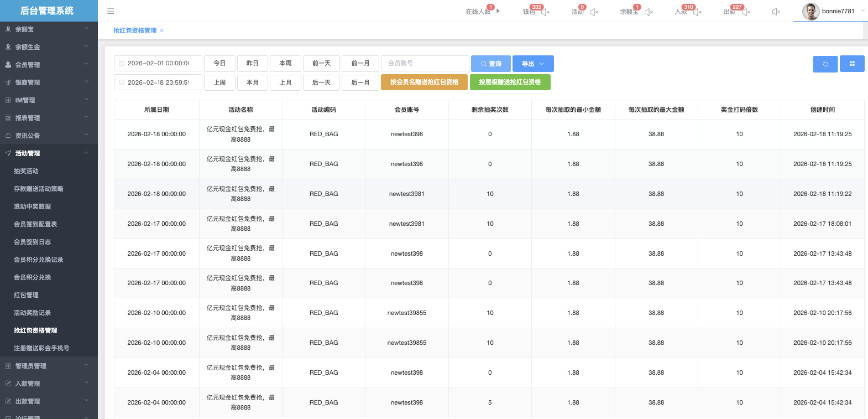Open the grid column settings icon

(x=852, y=64)
